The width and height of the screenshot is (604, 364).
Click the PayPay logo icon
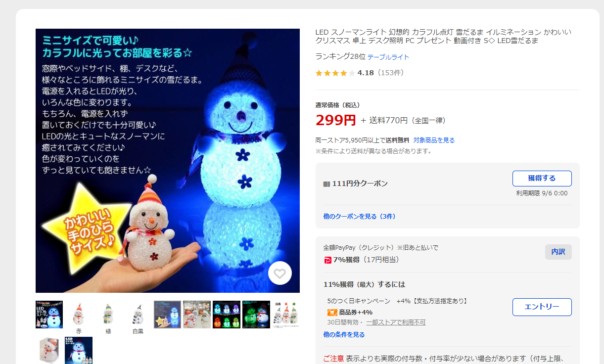coord(327,260)
